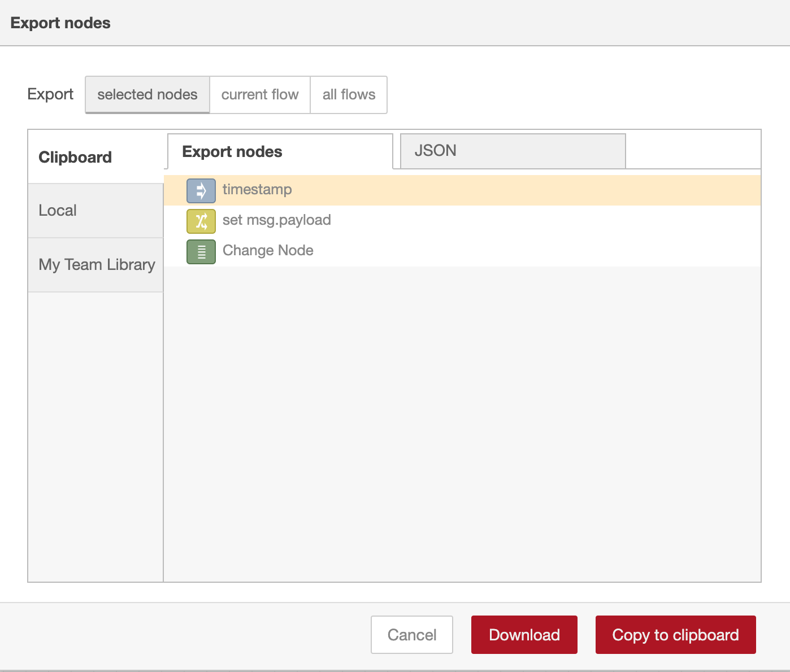Click the Export label next to the options
This screenshot has height=672, width=790.
50,94
